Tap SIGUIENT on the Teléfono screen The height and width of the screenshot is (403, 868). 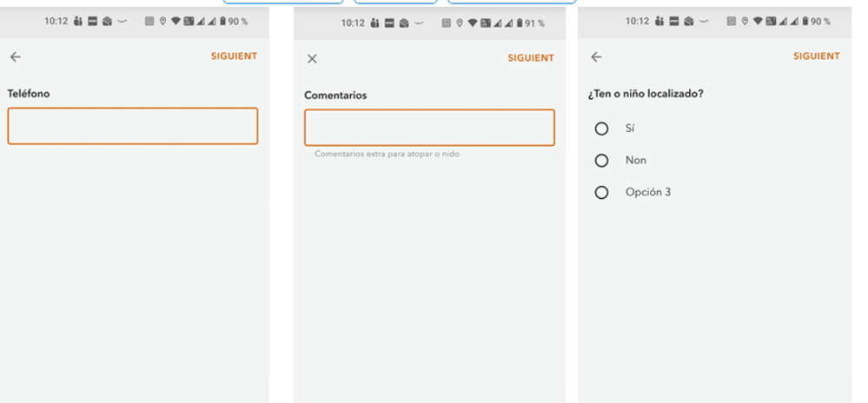(x=235, y=56)
